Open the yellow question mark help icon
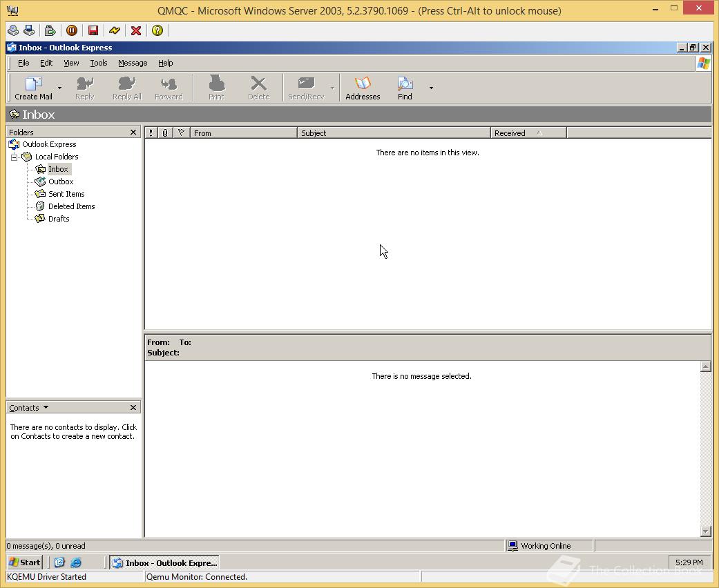 157,30
